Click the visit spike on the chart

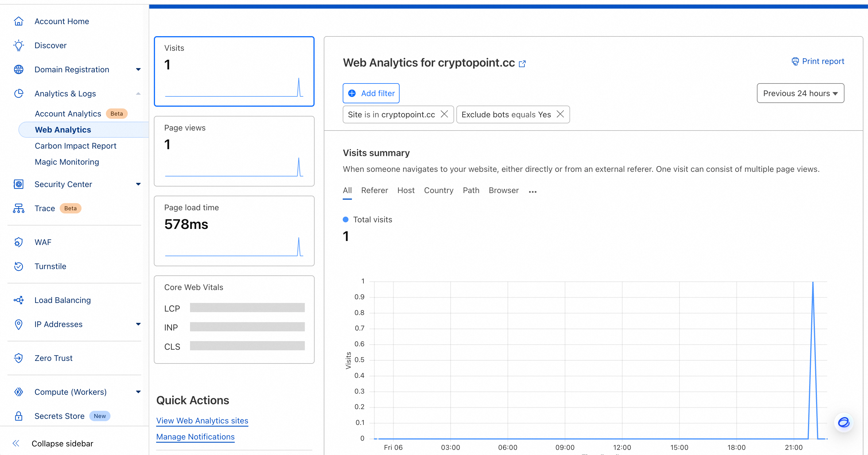813,360
